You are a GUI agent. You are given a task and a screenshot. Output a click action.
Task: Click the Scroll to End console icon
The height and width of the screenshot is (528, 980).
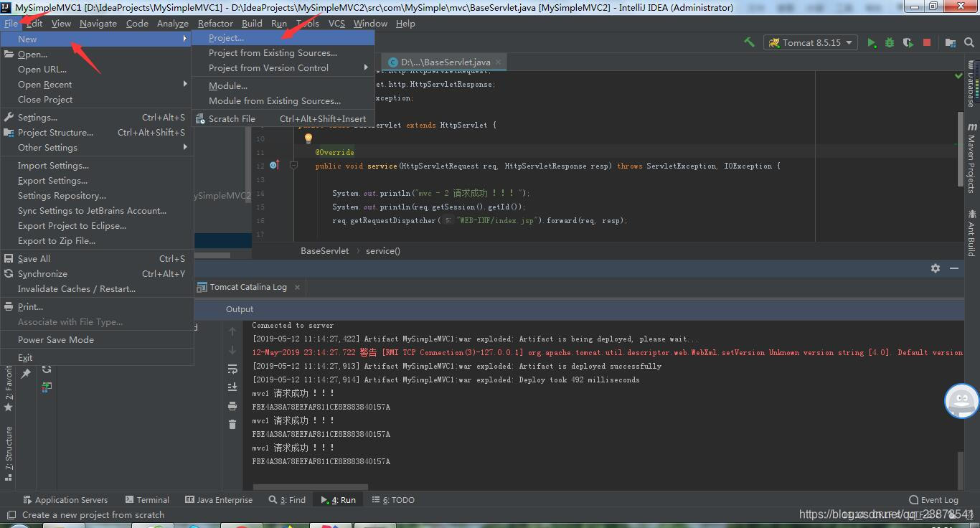232,387
